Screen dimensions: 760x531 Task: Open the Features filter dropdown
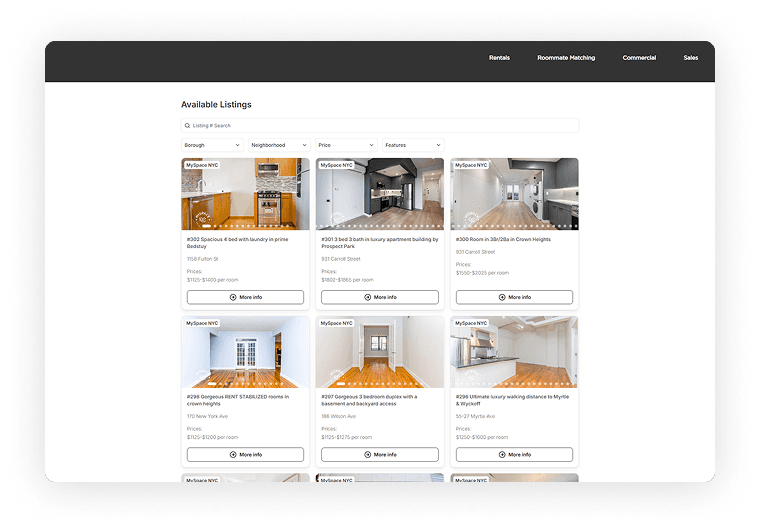pos(413,145)
